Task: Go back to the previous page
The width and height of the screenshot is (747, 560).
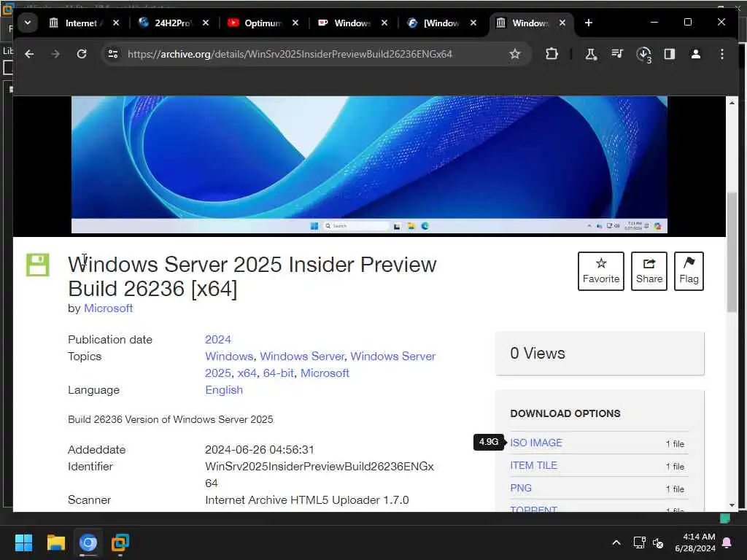Action: pyautogui.click(x=29, y=54)
